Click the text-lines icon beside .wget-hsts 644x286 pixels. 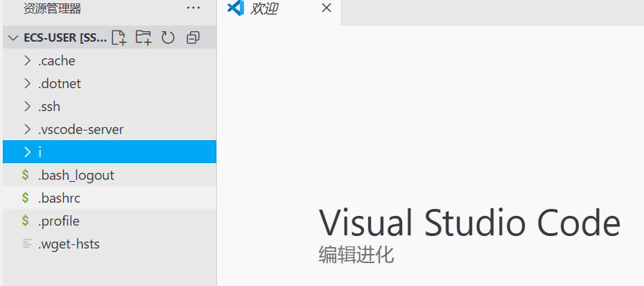[27, 244]
